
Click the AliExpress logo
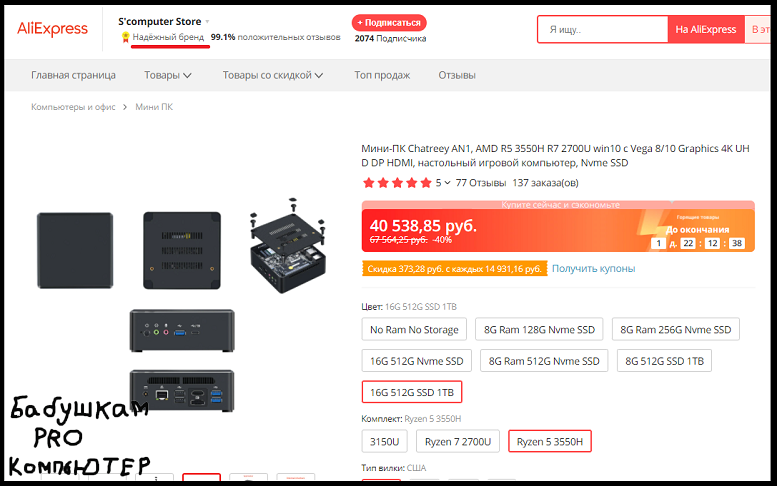pos(53,29)
